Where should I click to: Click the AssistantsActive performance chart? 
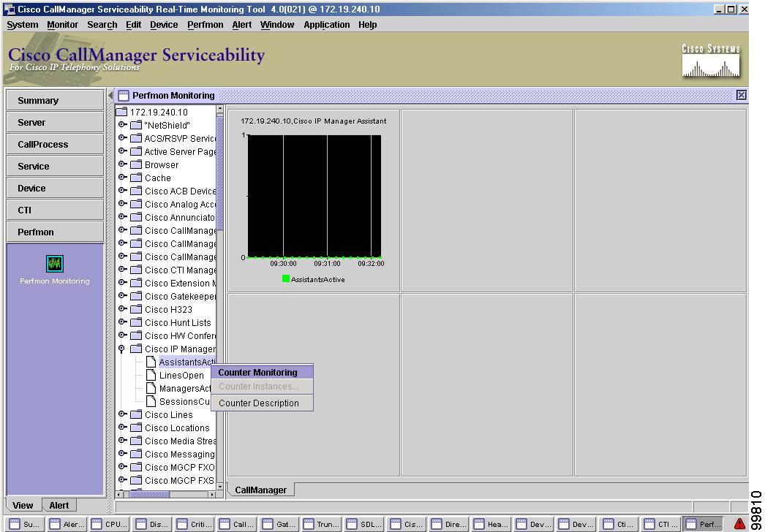(314, 196)
